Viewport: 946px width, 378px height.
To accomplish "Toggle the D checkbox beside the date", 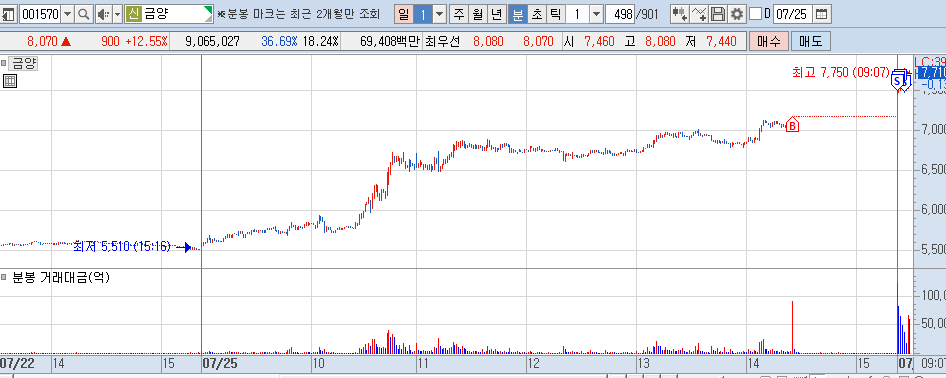I will coord(755,14).
